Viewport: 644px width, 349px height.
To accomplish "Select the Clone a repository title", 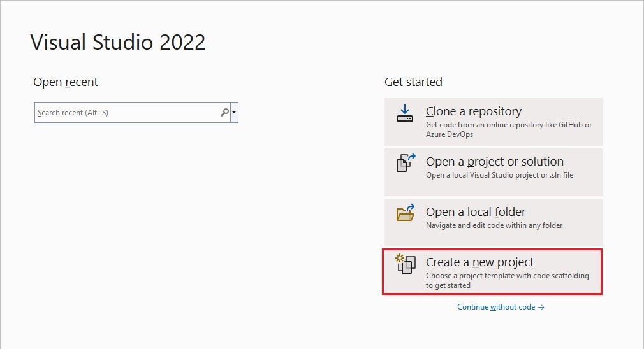I will tap(474, 111).
